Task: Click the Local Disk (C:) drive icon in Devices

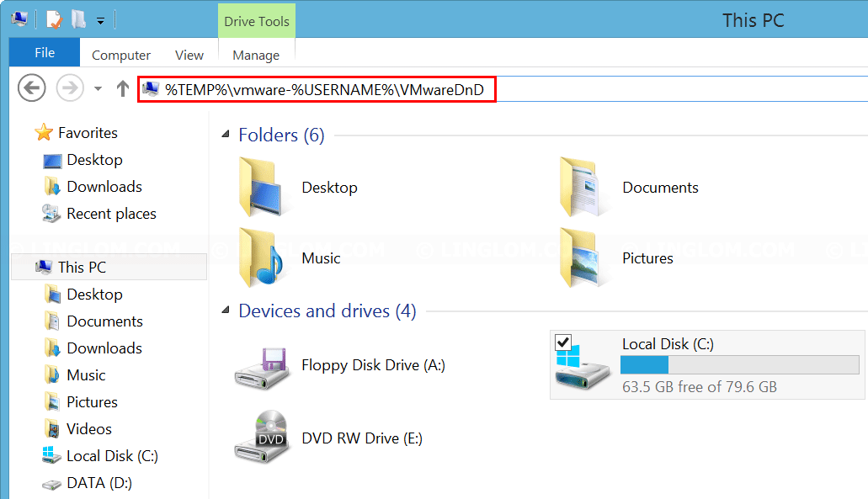Action: [x=583, y=369]
